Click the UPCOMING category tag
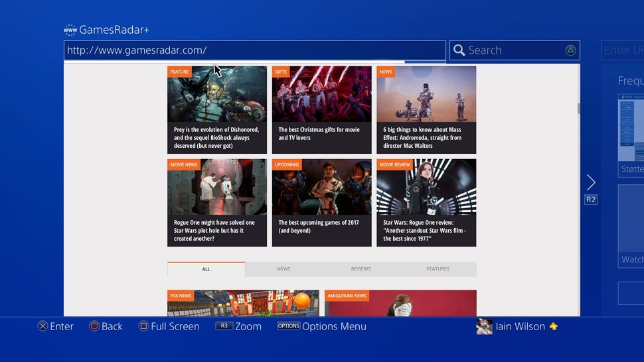The image size is (644, 362). pyautogui.click(x=287, y=164)
